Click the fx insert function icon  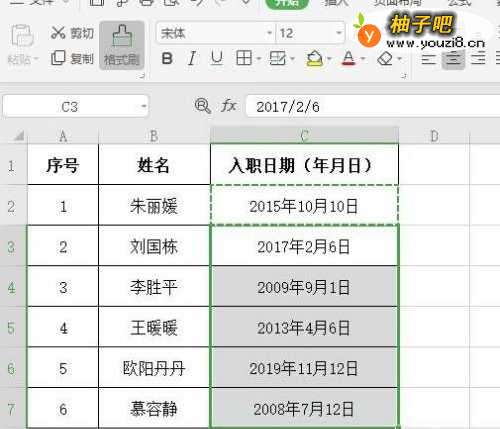click(x=229, y=106)
